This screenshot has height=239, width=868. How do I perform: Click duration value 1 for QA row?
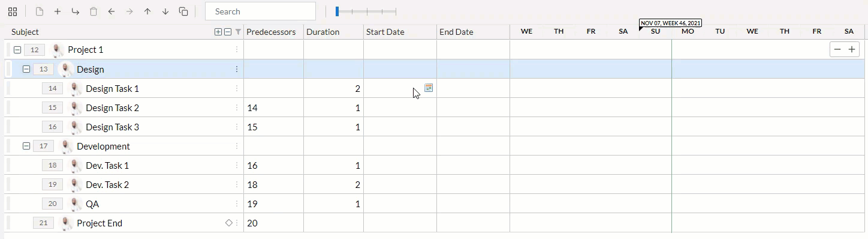(x=358, y=204)
